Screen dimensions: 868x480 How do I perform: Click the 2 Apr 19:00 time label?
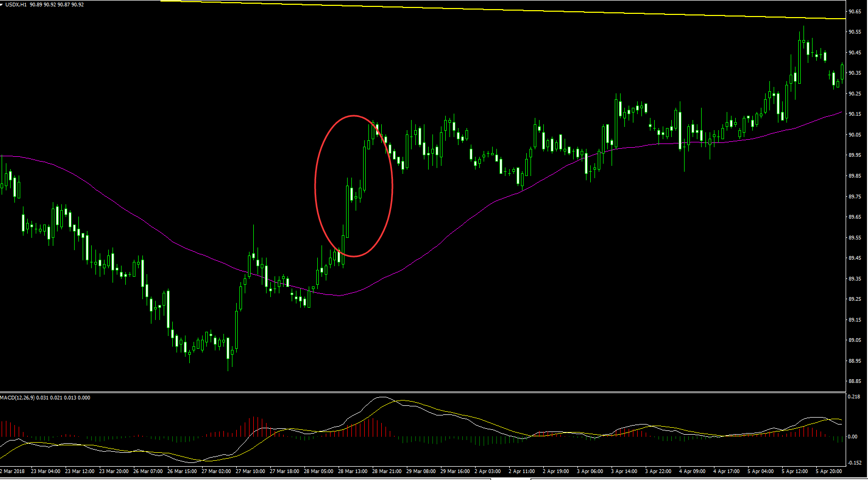(x=556, y=471)
